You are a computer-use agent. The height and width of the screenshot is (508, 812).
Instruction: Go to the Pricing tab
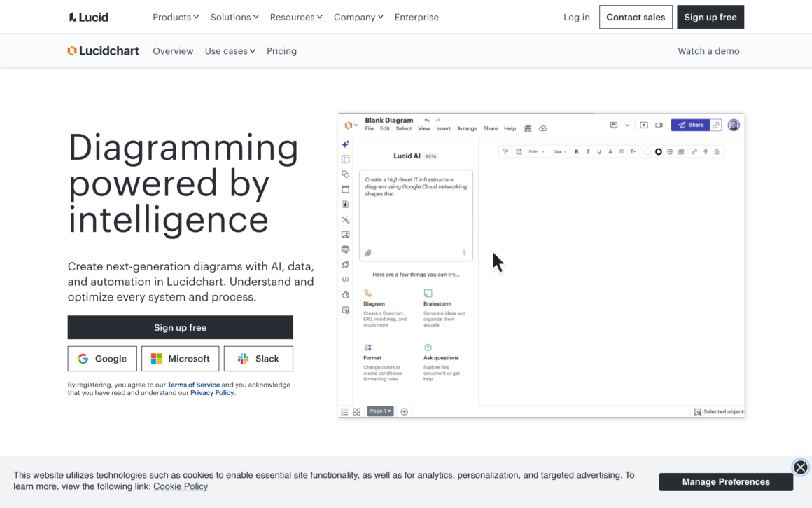pos(281,50)
